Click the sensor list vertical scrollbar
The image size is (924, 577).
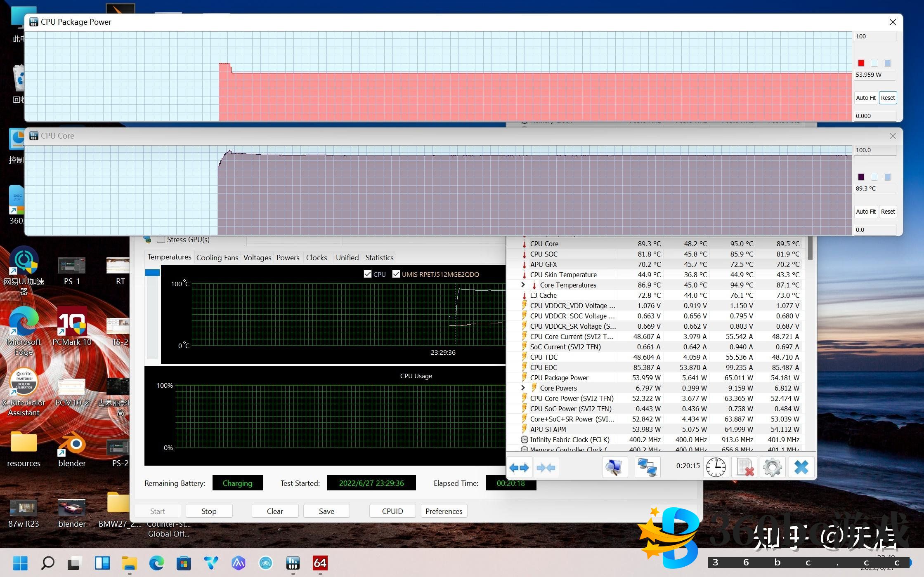coord(810,247)
